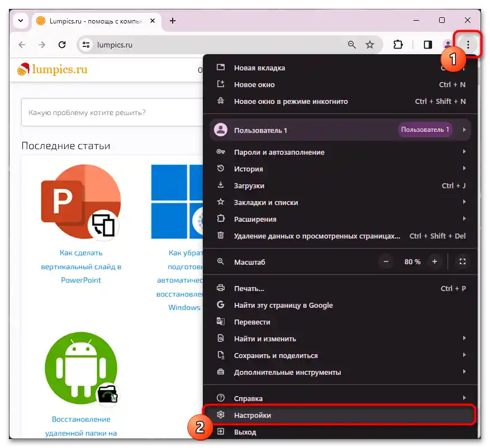This screenshot has height=448, width=490.
Task: Open a new tab with the plus button
Action: (173, 21)
